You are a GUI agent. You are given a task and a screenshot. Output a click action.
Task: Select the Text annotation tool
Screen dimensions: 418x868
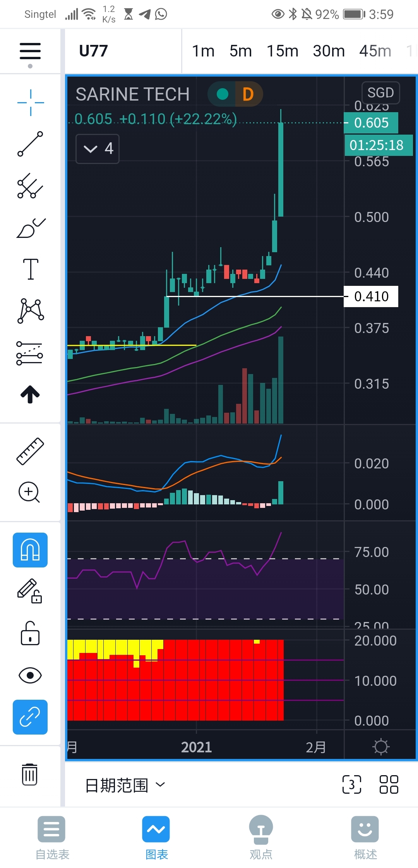click(x=31, y=269)
